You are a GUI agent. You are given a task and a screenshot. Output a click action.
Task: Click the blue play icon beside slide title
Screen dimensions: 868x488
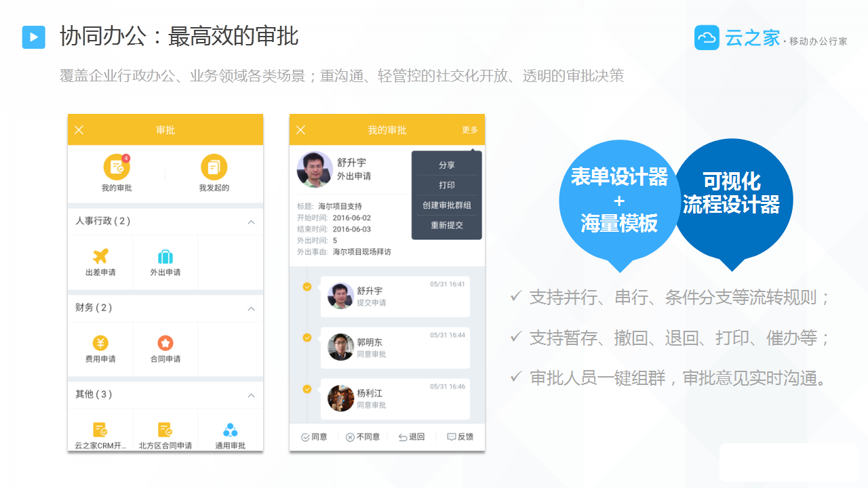[x=33, y=37]
